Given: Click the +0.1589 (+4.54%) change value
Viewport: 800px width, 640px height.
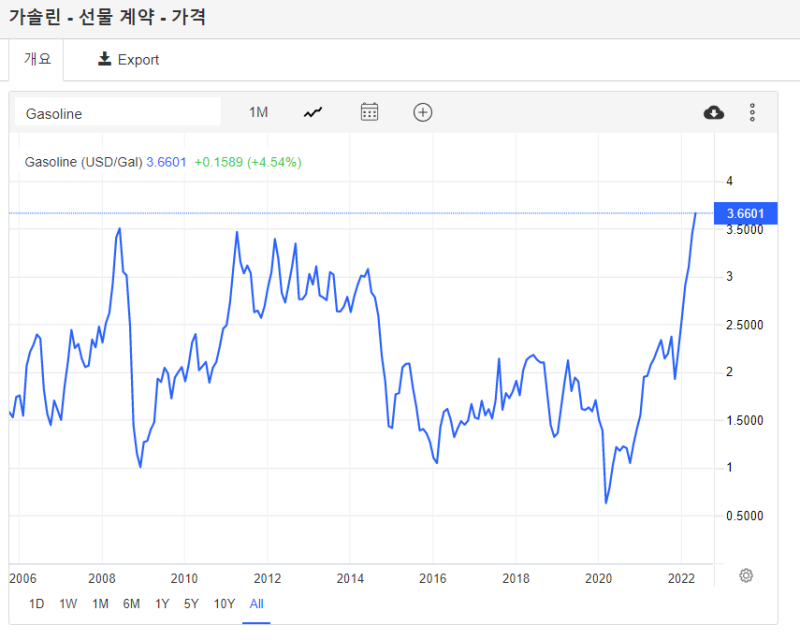Looking at the screenshot, I should [x=248, y=162].
